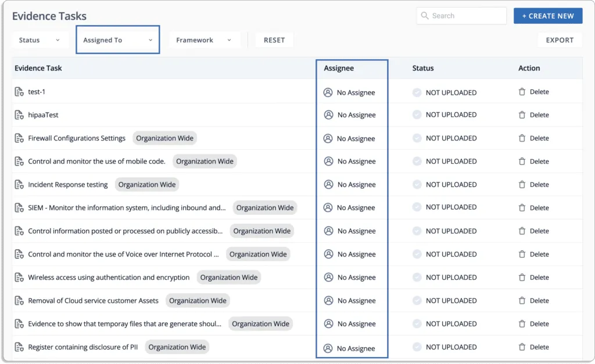The image size is (595, 364).
Task: Click Organization Wide tag on Wireless access row
Action: pyautogui.click(x=229, y=277)
